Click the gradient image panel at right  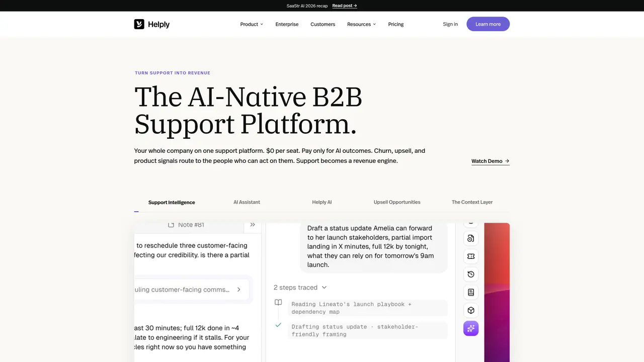(x=497, y=292)
